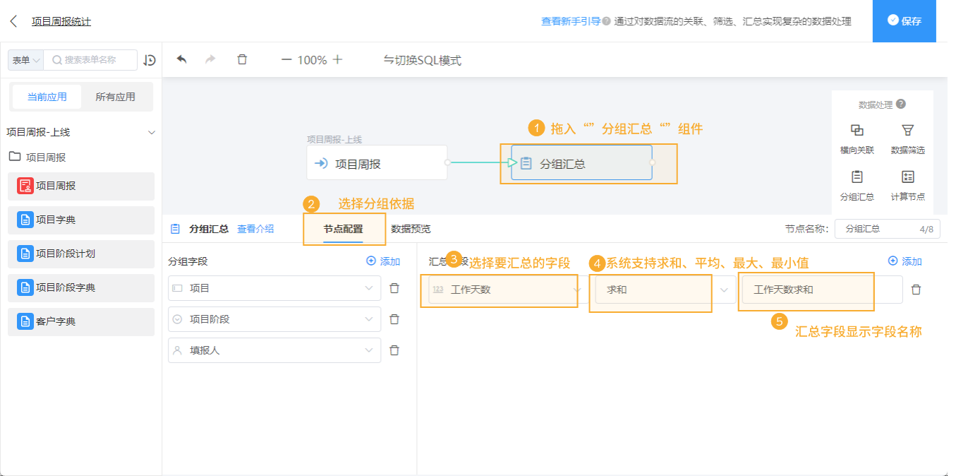The height and width of the screenshot is (476, 980).
Task: Select the 横向关联 data processing icon
Action: [x=857, y=137]
